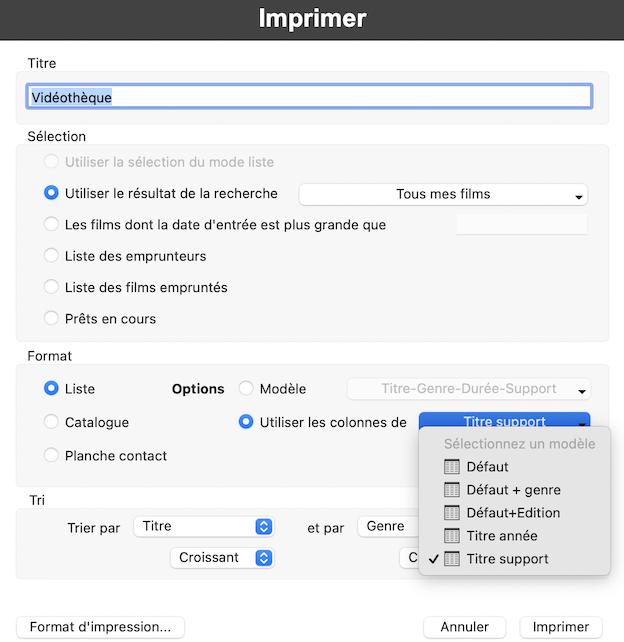
Task: Click the table icon next to Titre année
Action: tap(452, 536)
